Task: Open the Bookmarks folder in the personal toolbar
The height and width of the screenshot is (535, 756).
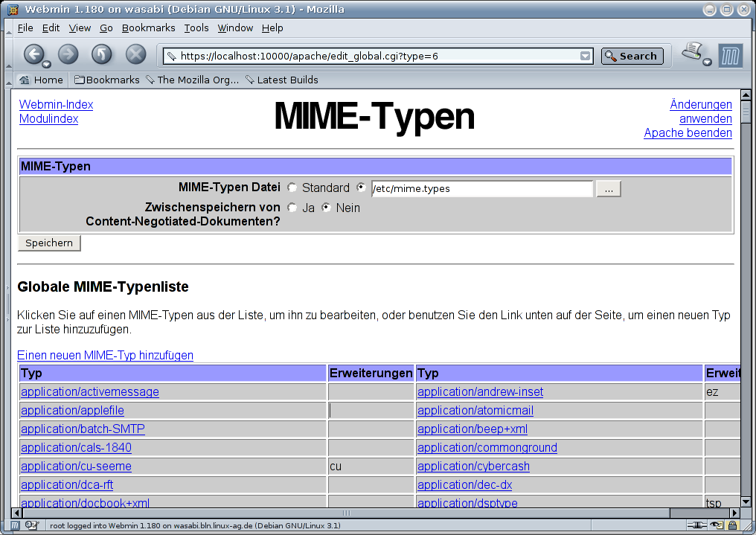Action: [107, 80]
